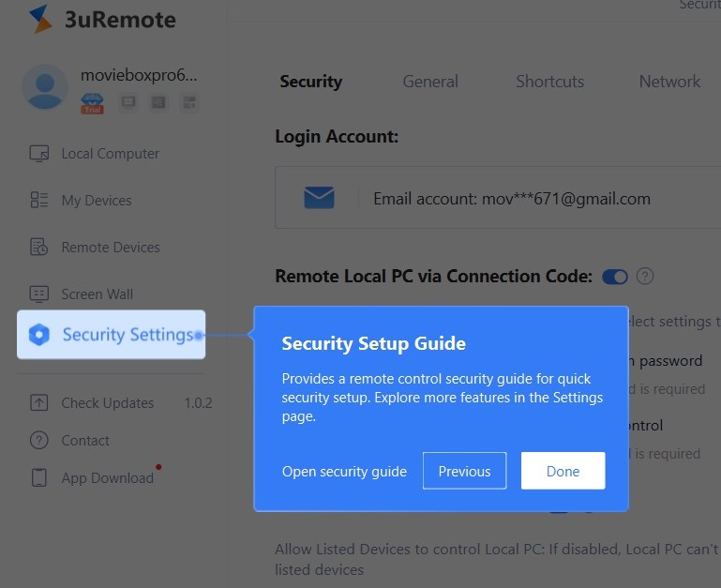Click the email account field
The width and height of the screenshot is (721, 588).
498,198
